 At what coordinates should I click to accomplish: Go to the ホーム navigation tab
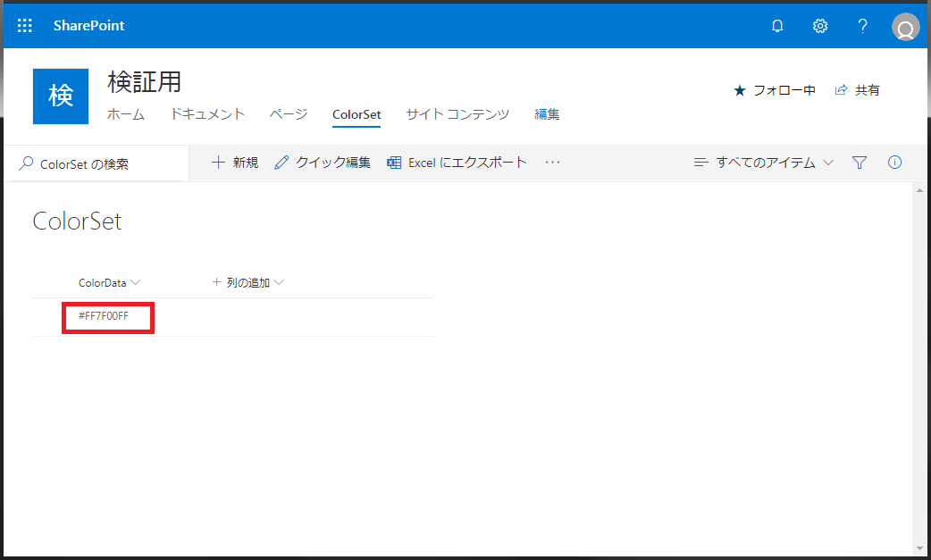point(126,114)
